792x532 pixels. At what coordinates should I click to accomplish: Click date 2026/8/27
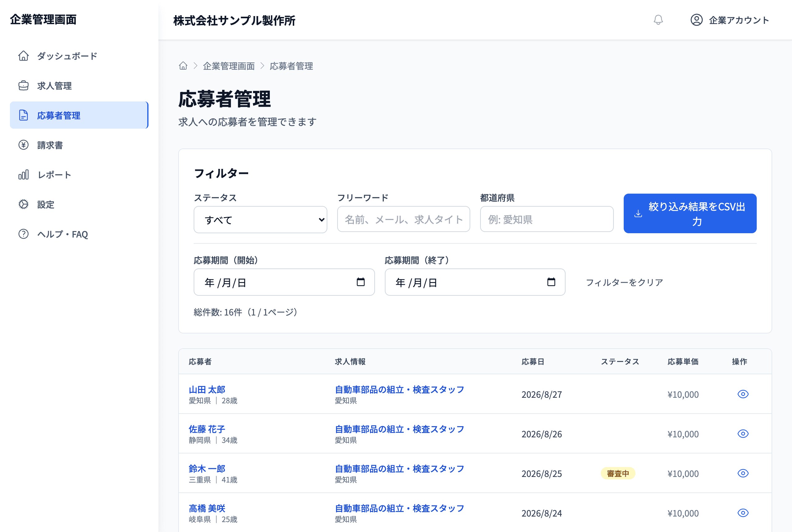tap(542, 394)
